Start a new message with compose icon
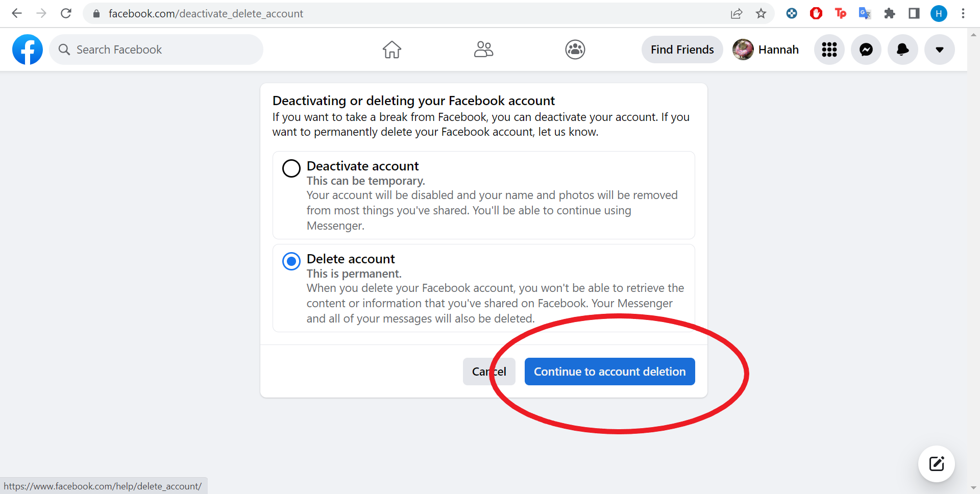Viewport: 980px width, 494px height. click(x=936, y=464)
